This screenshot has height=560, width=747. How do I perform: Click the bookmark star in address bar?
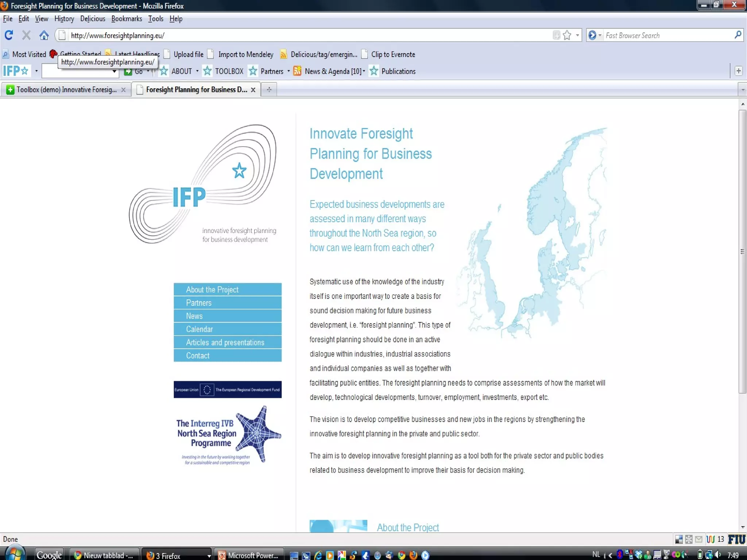[567, 35]
